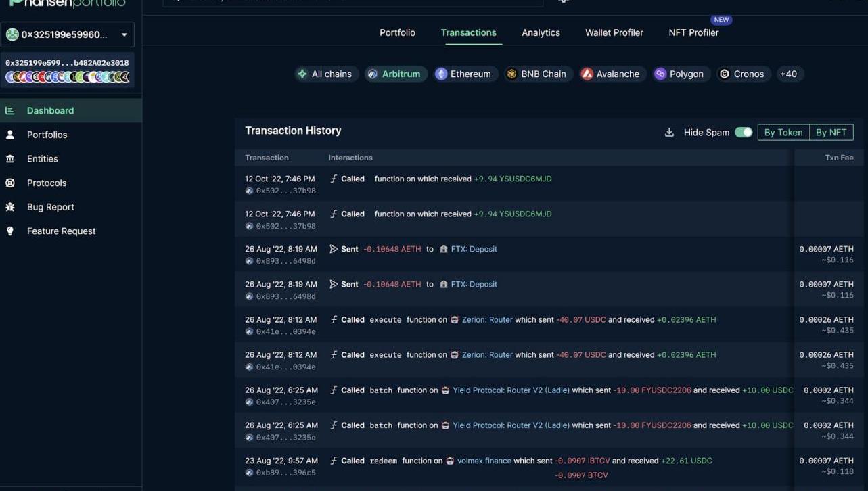The image size is (868, 491).
Task: Click the Protocols sidebar icon
Action: click(x=10, y=183)
